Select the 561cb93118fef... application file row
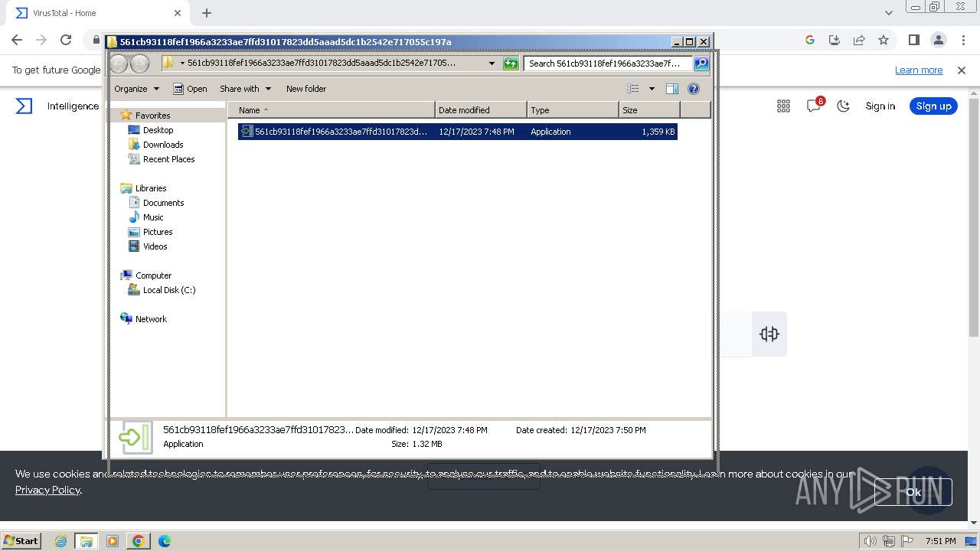 pyautogui.click(x=457, y=132)
